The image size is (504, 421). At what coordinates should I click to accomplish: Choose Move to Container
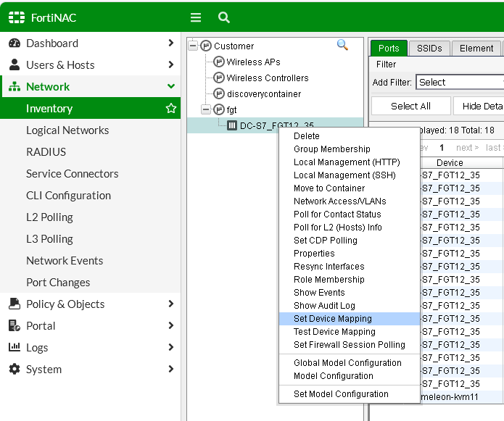(350, 188)
